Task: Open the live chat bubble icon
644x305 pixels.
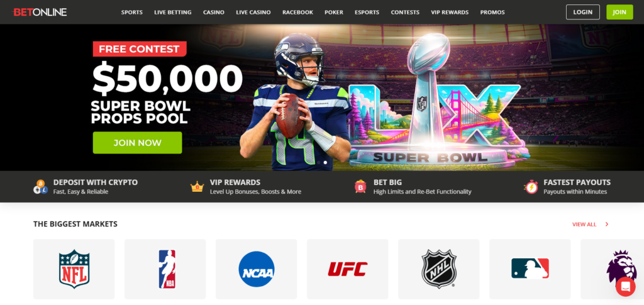Action: [x=625, y=287]
